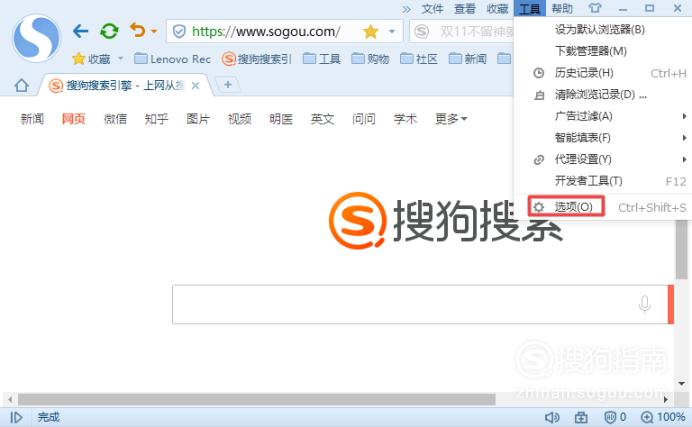Open the 收藏 favorites star button
This screenshot has height=427, width=692.
click(x=91, y=59)
